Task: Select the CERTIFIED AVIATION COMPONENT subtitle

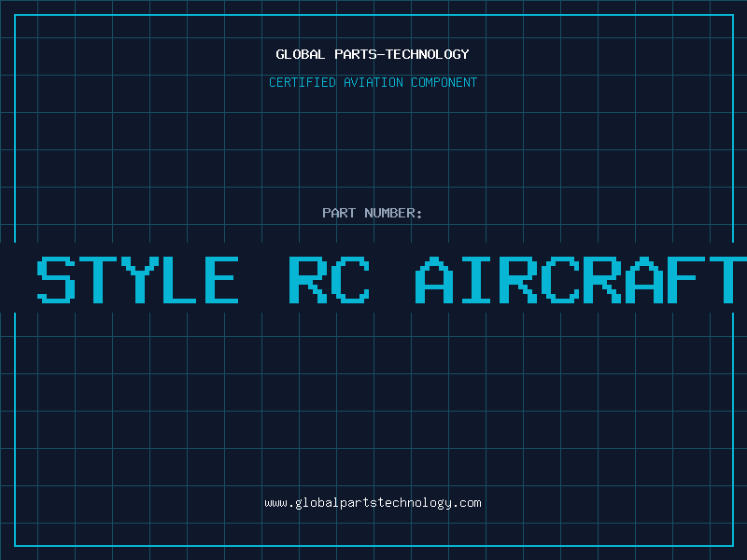Action: pos(373,82)
